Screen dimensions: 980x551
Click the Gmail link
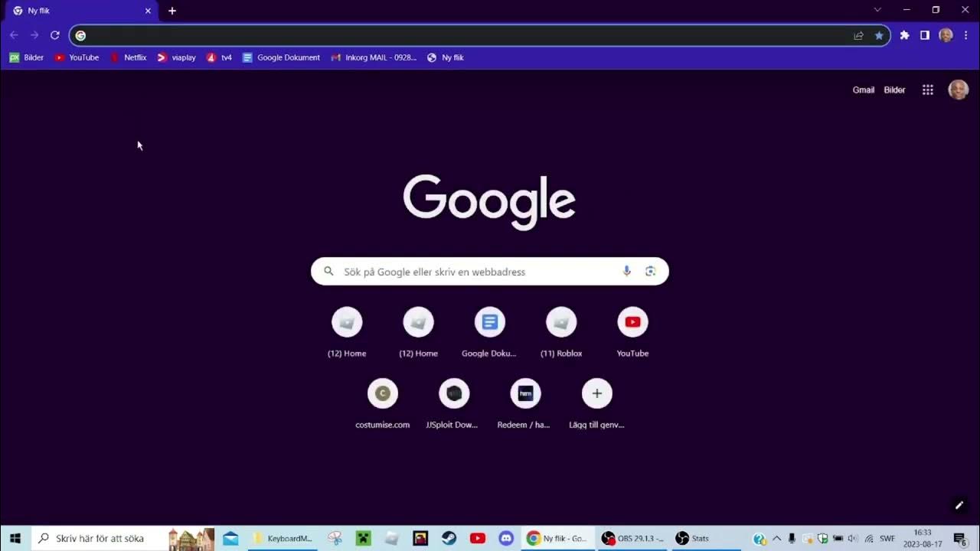(864, 90)
